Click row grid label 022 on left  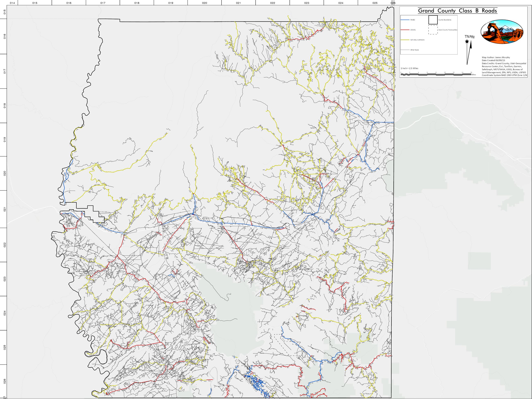[x=5, y=245]
